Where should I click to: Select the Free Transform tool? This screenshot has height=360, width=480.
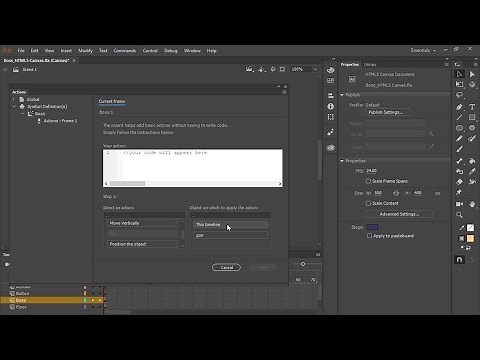tap(460, 85)
